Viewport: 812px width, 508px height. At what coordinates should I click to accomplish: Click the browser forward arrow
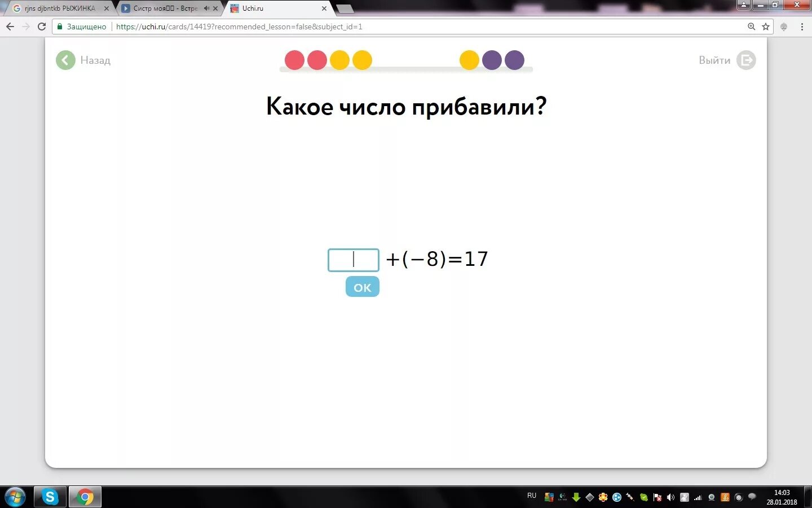tap(26, 27)
